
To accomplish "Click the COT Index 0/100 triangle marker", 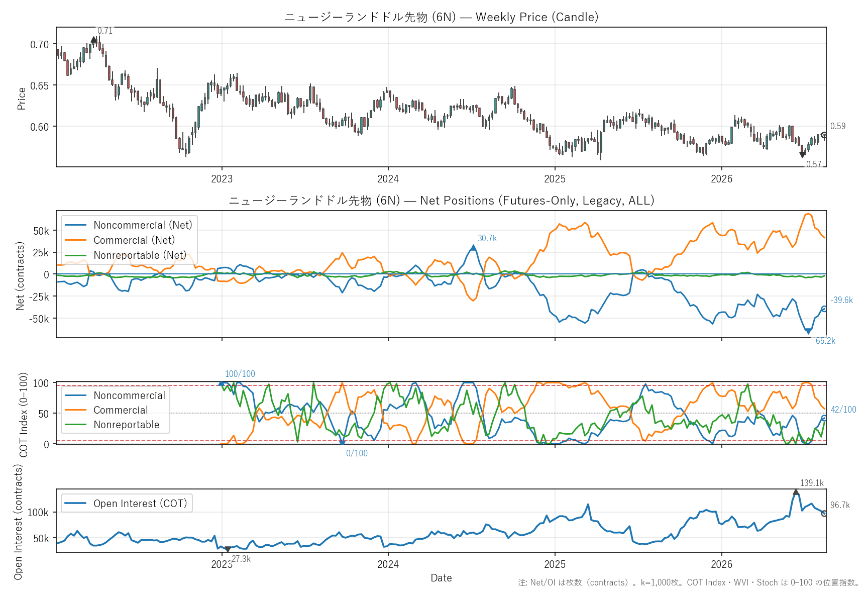I will click(x=342, y=443).
